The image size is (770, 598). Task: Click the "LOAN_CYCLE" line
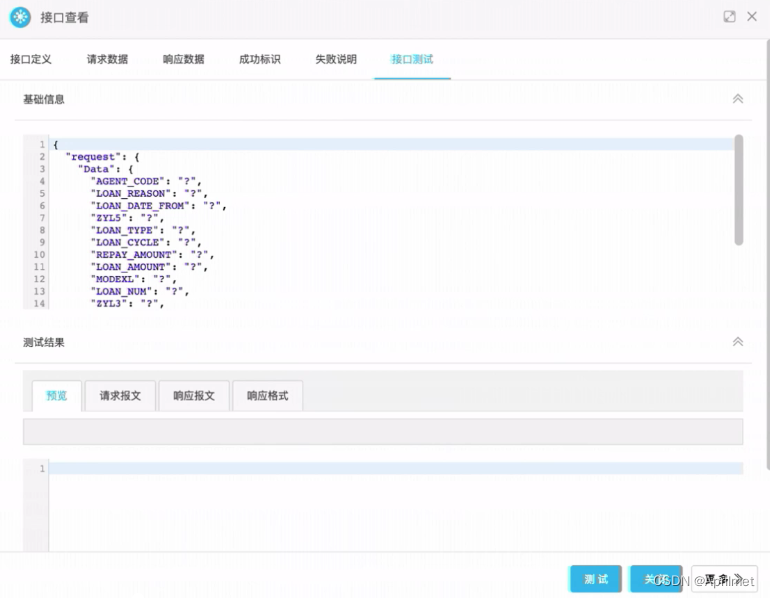(145, 243)
